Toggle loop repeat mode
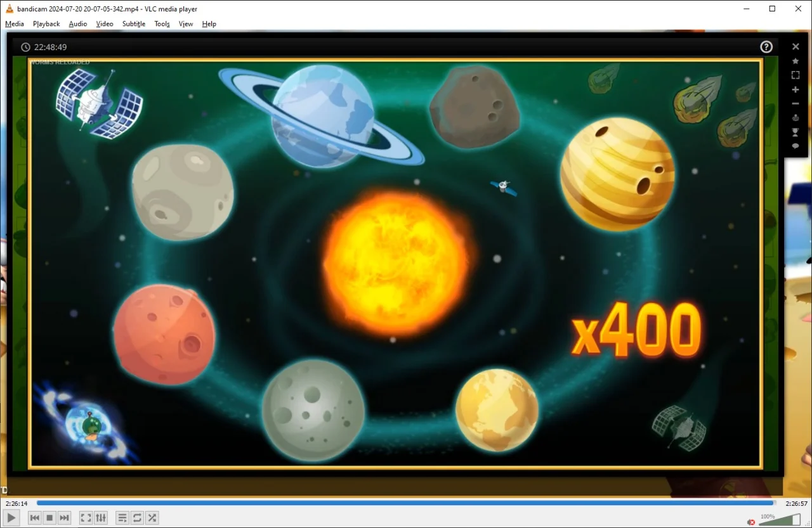This screenshot has height=528, width=812. (137, 518)
